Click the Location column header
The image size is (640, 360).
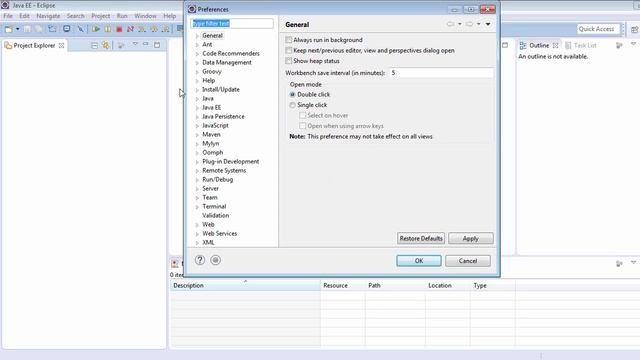[447, 285]
